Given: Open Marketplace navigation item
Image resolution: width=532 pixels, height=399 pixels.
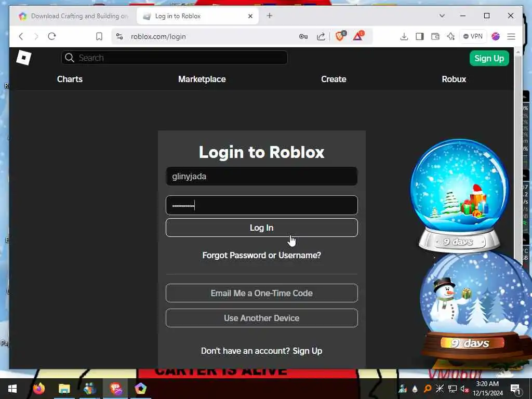Looking at the screenshot, I should [202, 79].
